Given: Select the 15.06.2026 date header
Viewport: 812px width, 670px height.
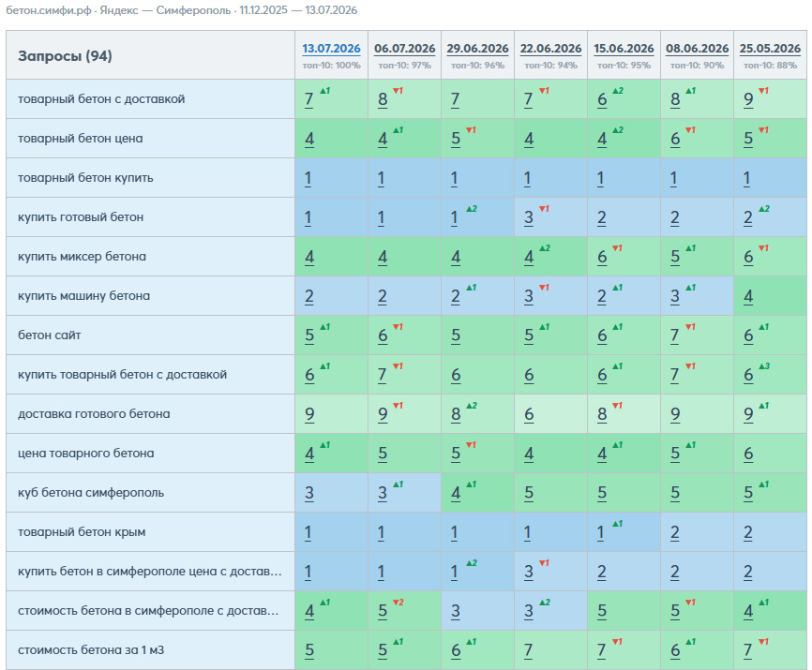Looking at the screenshot, I should (x=624, y=49).
